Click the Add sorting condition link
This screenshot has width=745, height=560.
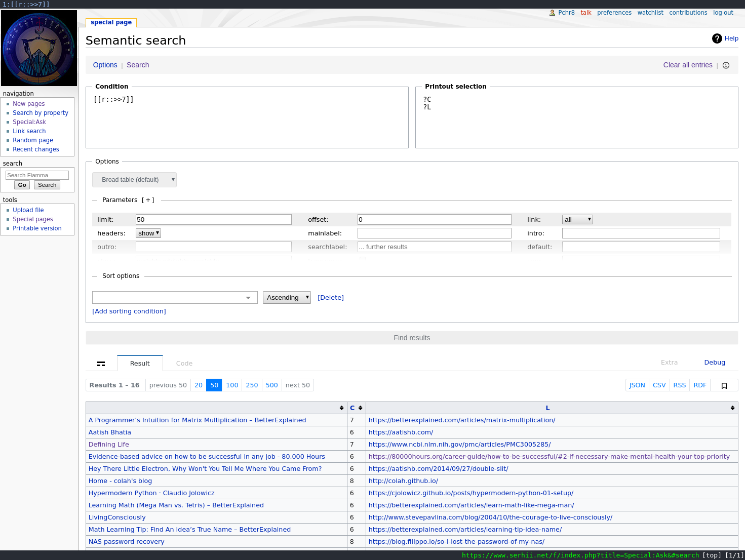[x=129, y=311]
